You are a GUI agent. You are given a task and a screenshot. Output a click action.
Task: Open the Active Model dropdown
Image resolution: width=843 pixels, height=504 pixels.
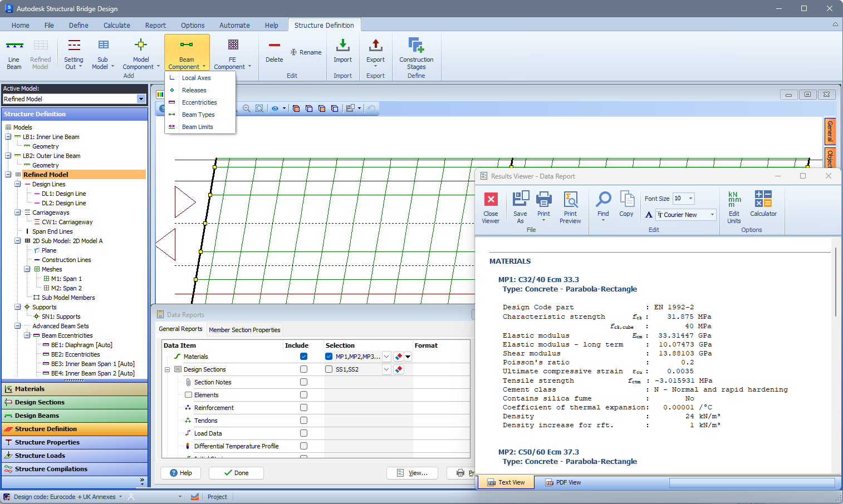[x=141, y=99]
